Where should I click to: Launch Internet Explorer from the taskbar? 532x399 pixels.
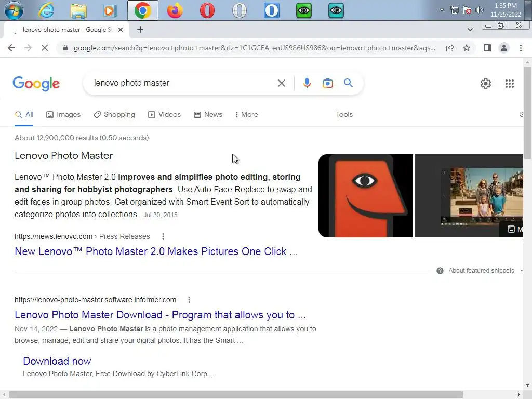tap(46, 10)
